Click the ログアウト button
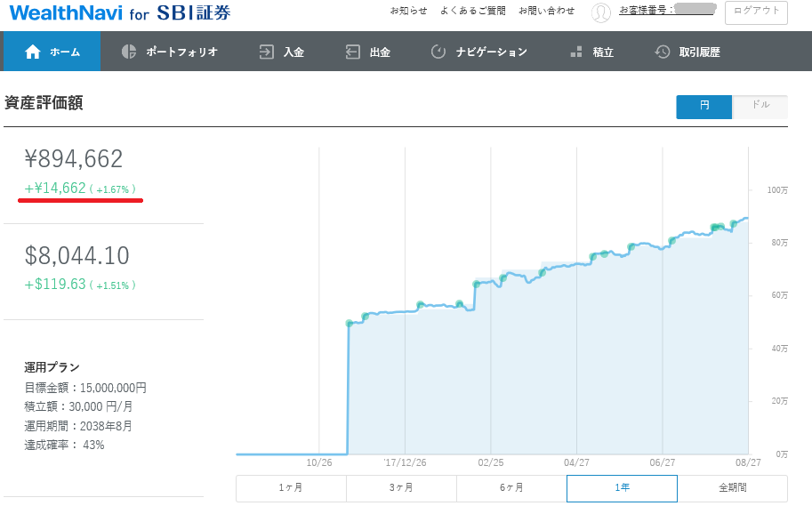Viewport: 812px width, 522px height. [756, 12]
